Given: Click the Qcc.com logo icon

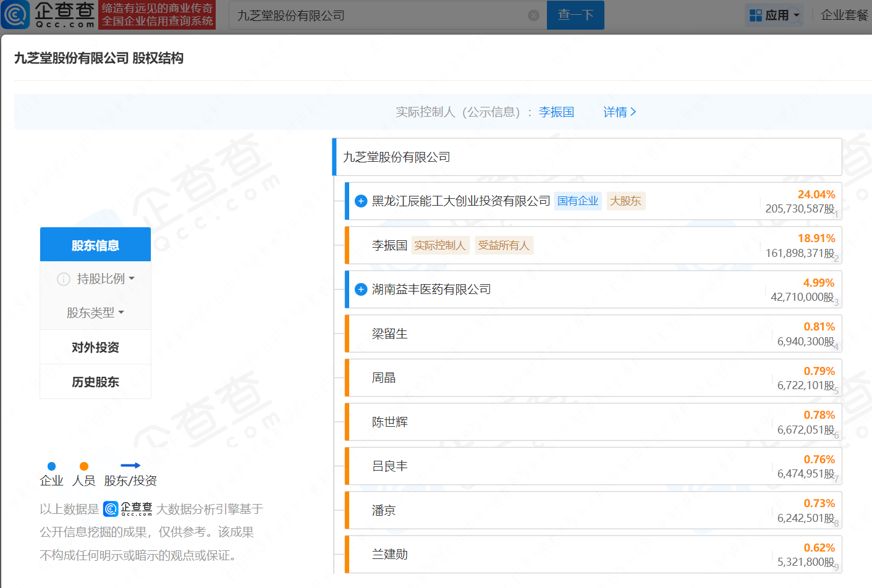Looking at the screenshot, I should (x=15, y=15).
